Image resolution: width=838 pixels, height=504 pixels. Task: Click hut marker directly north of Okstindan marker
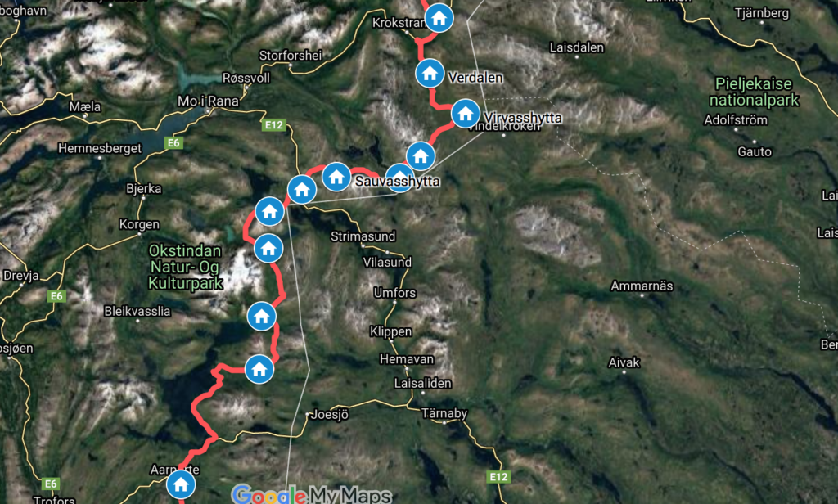coord(269,212)
